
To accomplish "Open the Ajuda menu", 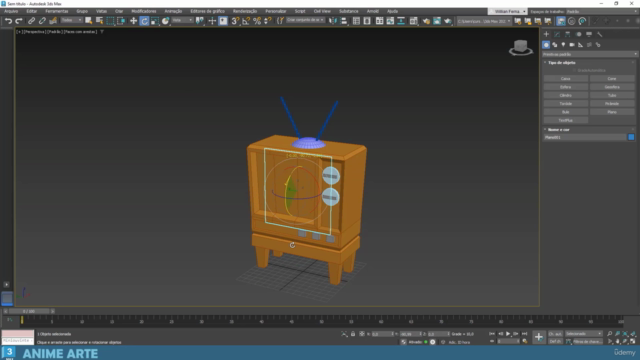I will tap(392, 11).
